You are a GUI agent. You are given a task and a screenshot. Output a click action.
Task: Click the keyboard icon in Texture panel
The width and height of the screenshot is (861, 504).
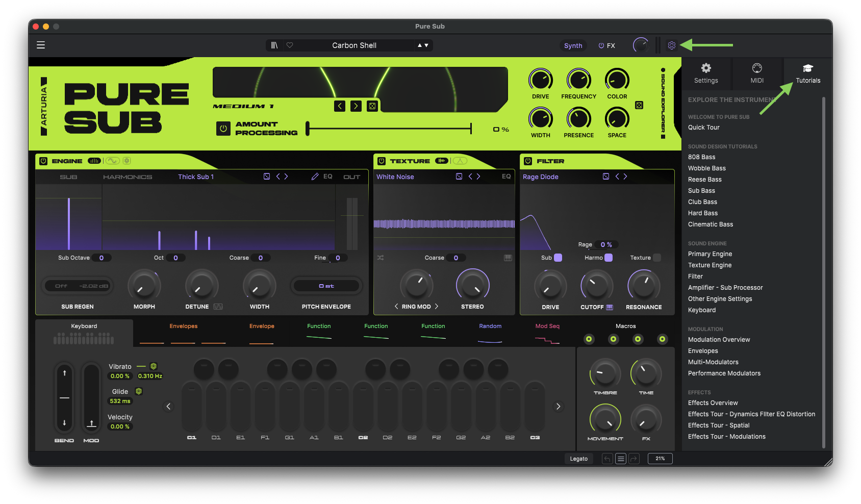pyautogui.click(x=508, y=258)
